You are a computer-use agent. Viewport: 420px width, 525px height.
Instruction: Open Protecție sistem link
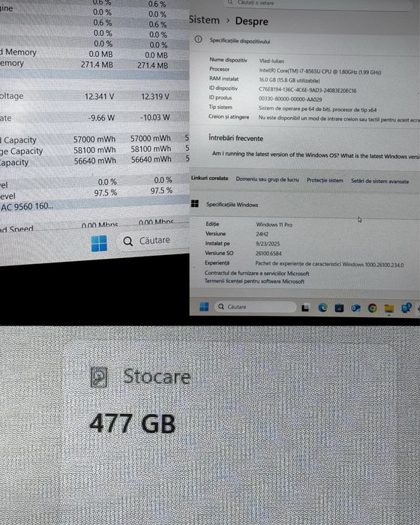coord(325,180)
